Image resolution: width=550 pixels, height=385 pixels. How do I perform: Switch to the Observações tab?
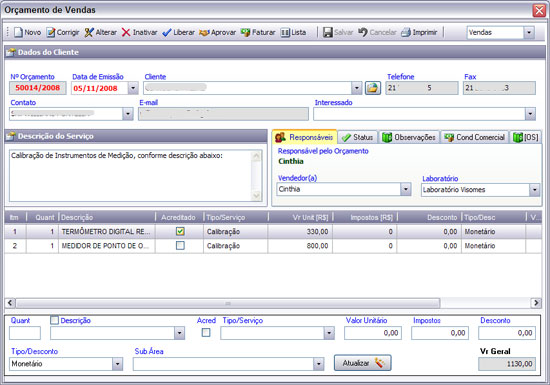coord(409,137)
